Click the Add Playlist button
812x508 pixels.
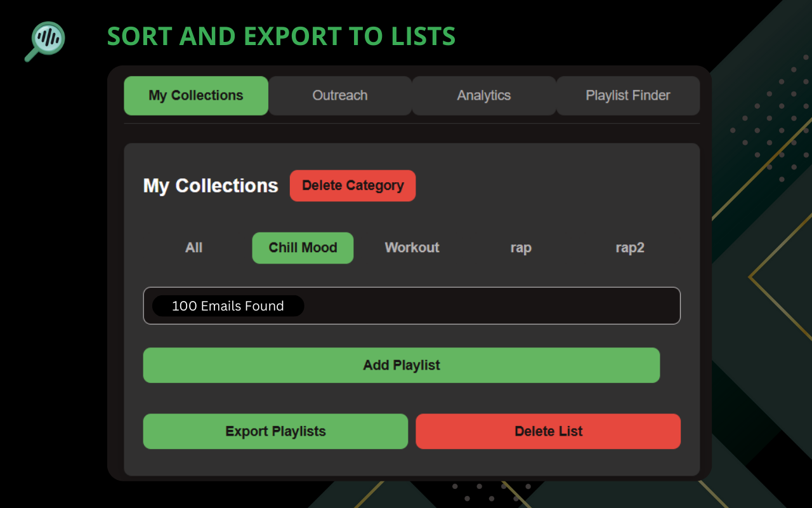point(402,365)
